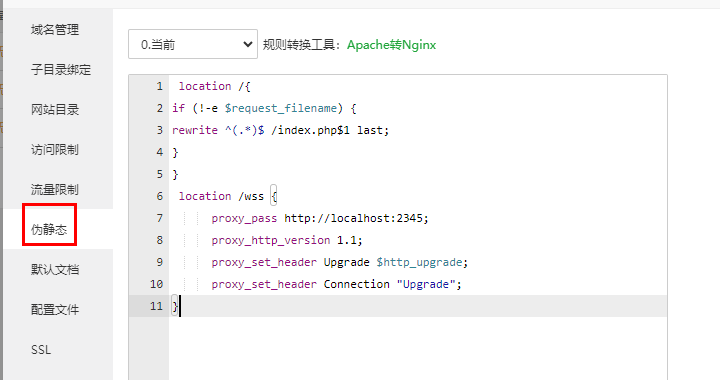Click the 'Connection' header text on line 10
Image resolution: width=720 pixels, height=380 pixels.
[356, 285]
